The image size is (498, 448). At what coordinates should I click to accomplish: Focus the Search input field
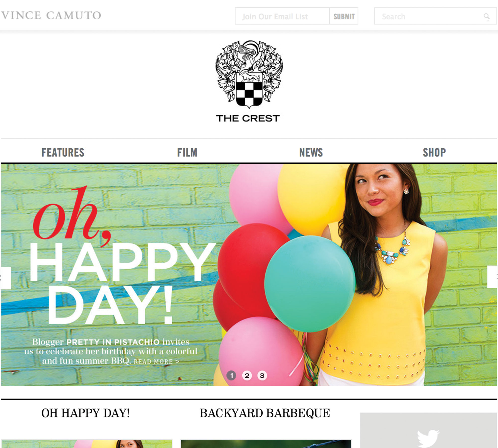[x=436, y=16]
